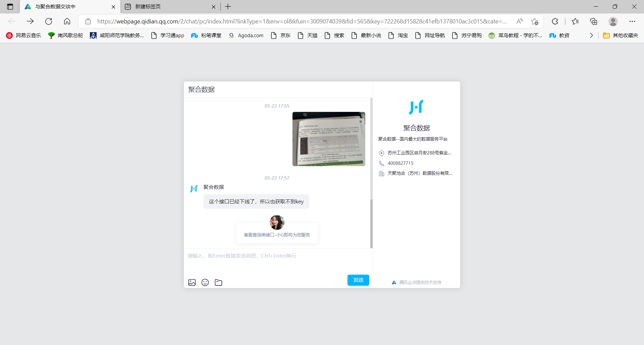Open the tab actions menu icon

click(10, 7)
